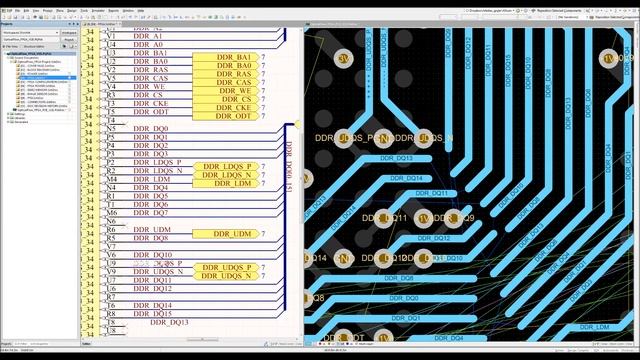640x360 pixels.
Task: Select the DDR_UDQS_P port in schematic
Action: 226,267
